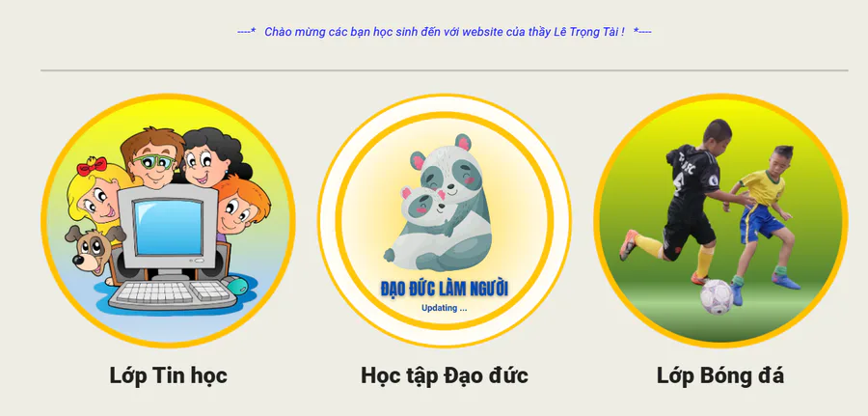Open the Lớp Tin học circular image
Image resolution: width=868 pixels, height=416 pixels.
(168, 220)
